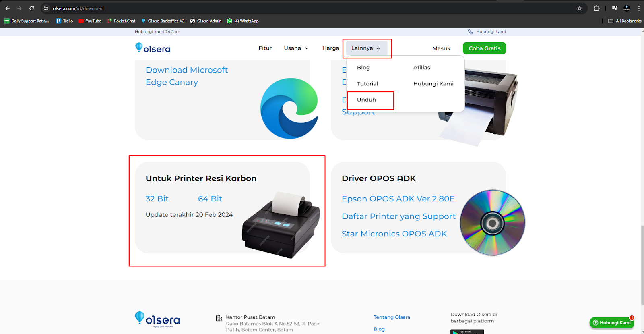Click the address bar URL field

click(x=314, y=8)
